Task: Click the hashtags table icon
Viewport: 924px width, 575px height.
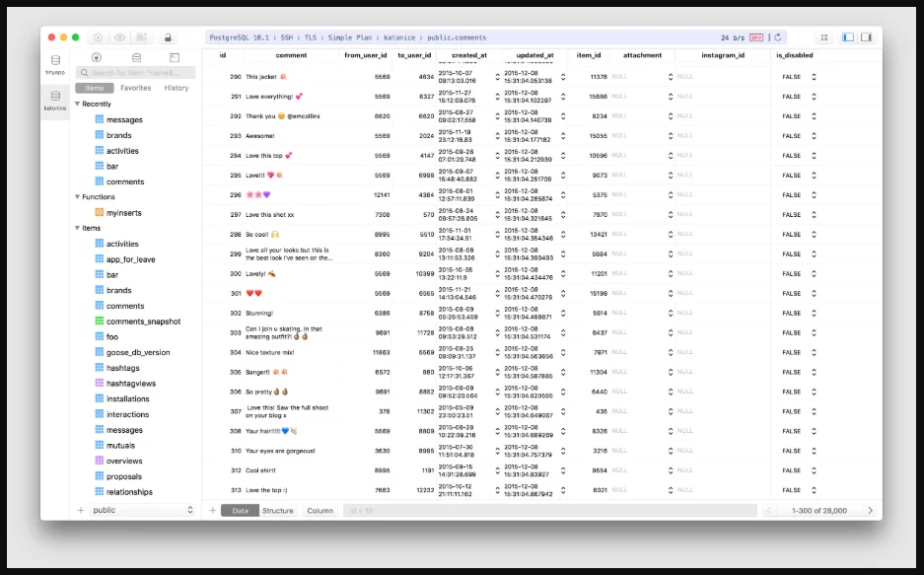Action: point(99,368)
